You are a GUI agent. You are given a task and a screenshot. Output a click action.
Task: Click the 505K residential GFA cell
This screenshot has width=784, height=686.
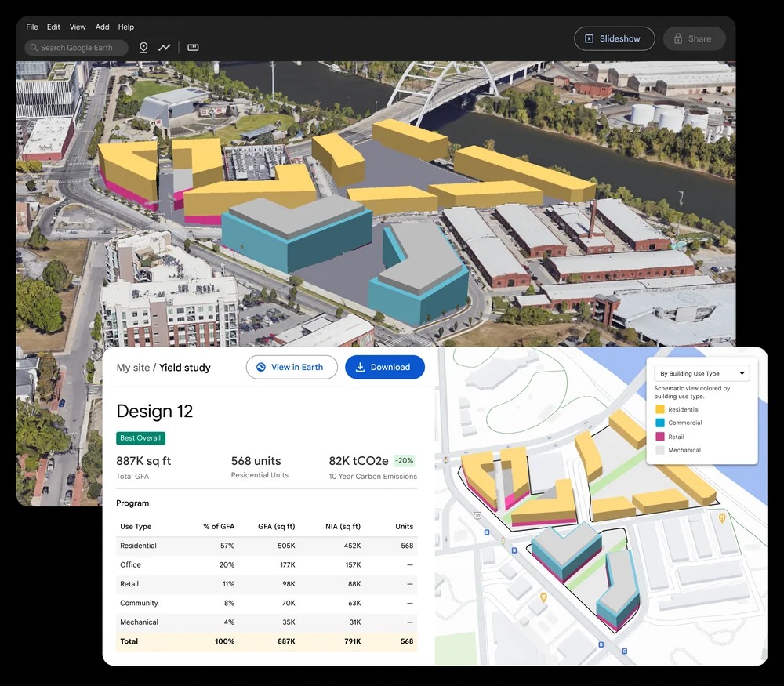pos(286,546)
